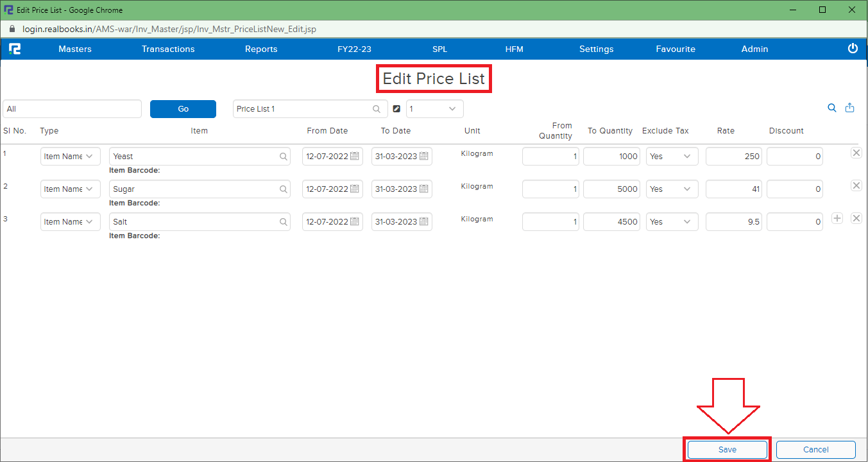Expand Exclude Tax dropdown for Yeast
Image resolution: width=868 pixels, height=462 pixels.
coord(672,157)
